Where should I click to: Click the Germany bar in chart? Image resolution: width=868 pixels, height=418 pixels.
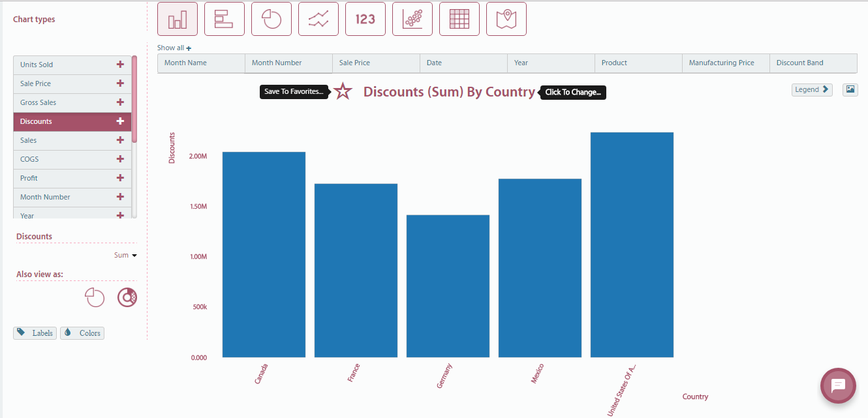tap(448, 286)
